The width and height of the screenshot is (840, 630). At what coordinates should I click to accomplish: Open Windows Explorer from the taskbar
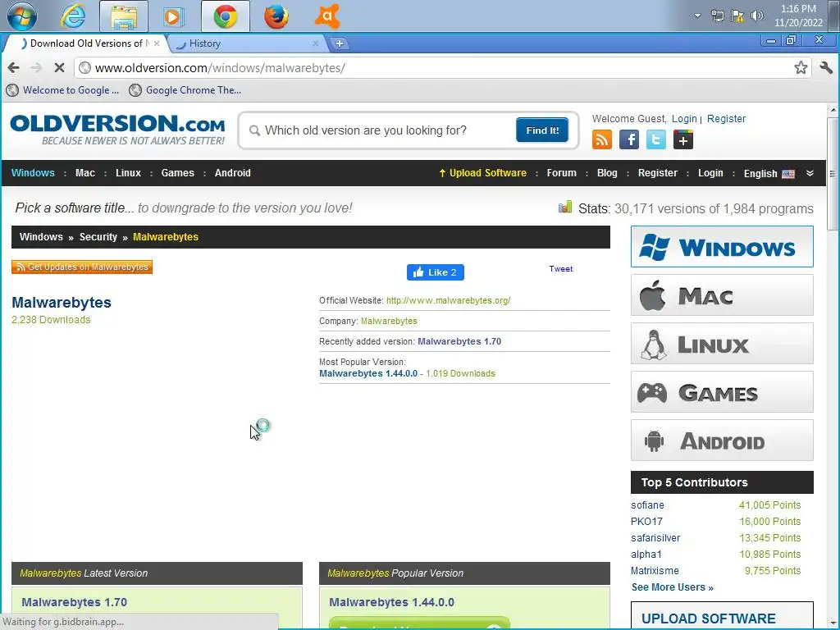[124, 16]
